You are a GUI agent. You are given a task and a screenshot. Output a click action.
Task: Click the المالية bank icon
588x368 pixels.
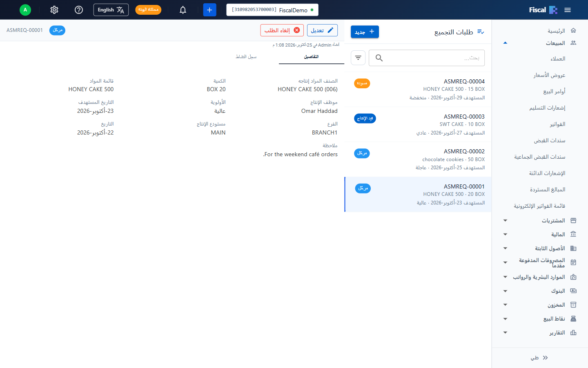click(x=573, y=234)
